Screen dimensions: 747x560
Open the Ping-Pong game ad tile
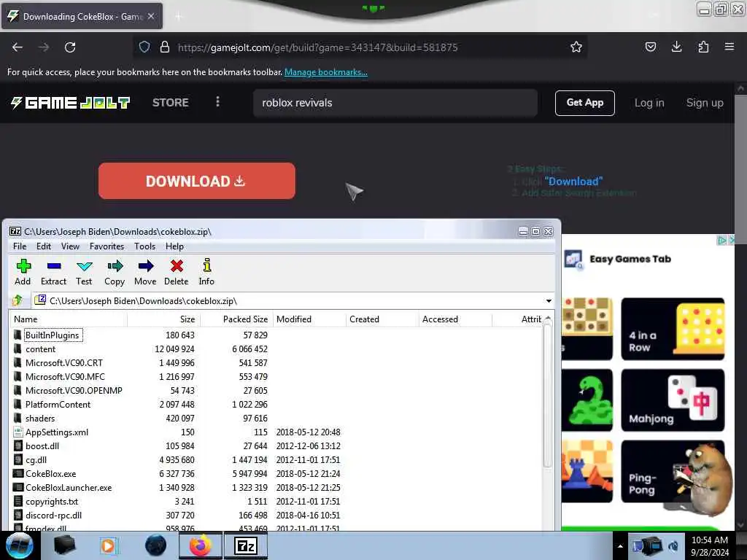point(673,472)
